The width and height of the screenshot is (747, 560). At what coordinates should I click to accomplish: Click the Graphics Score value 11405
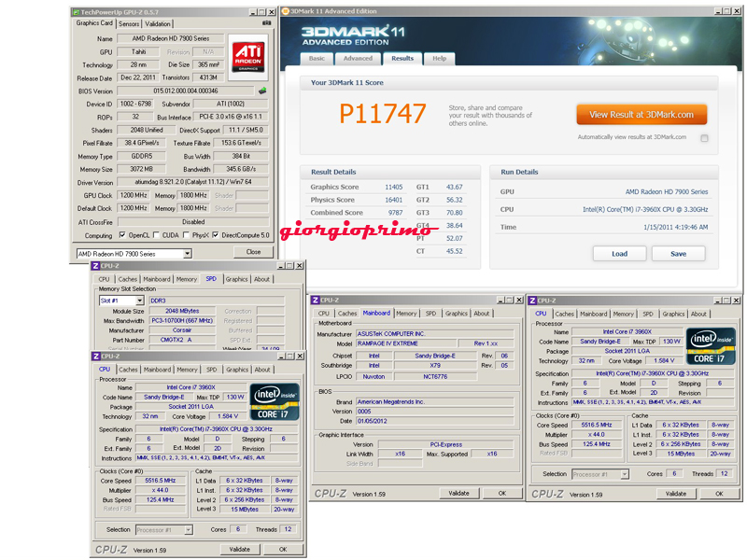pyautogui.click(x=393, y=188)
